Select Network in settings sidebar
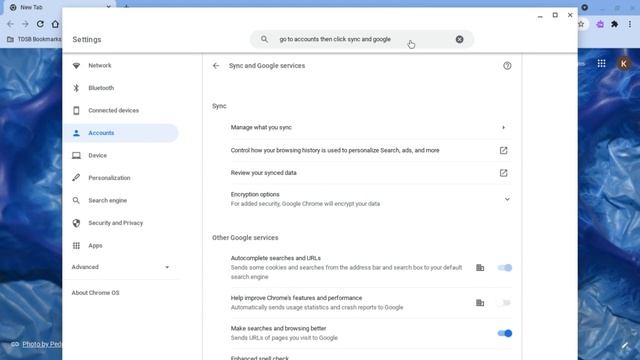Viewport: 640px width, 360px height. click(121, 65)
